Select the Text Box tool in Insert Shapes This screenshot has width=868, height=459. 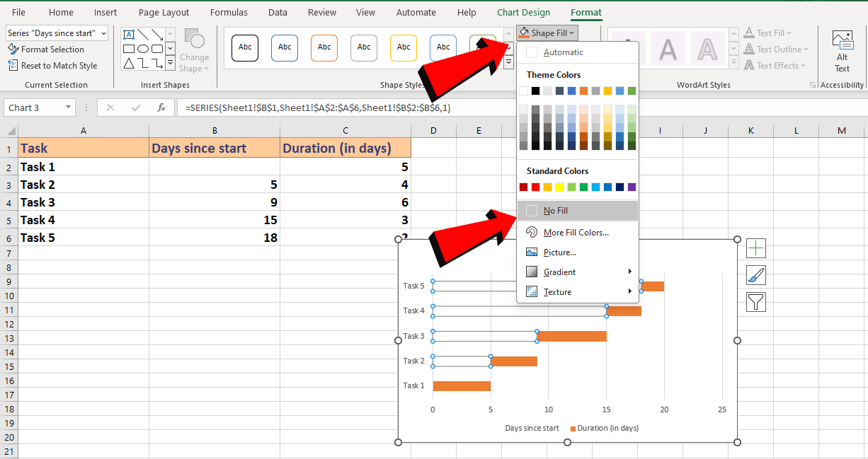129,34
